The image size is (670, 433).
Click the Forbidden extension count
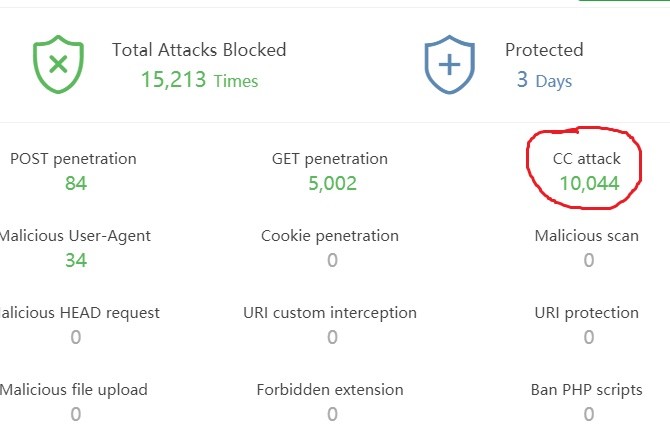click(332, 414)
